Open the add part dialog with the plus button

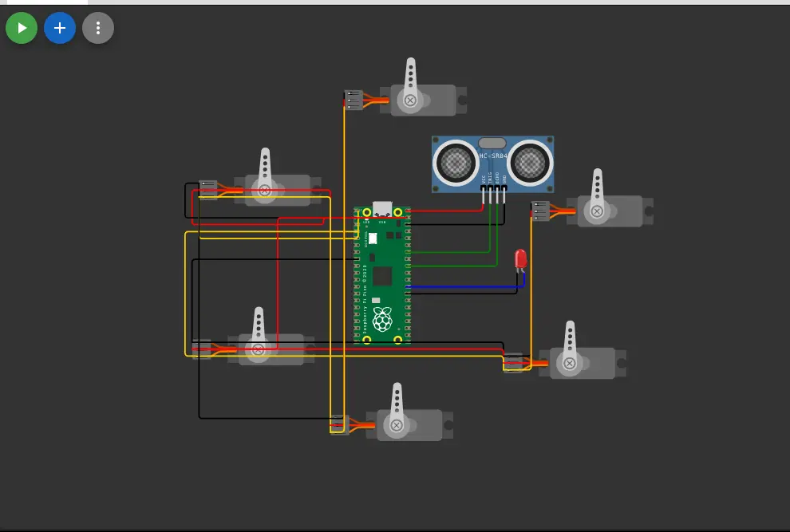point(60,27)
